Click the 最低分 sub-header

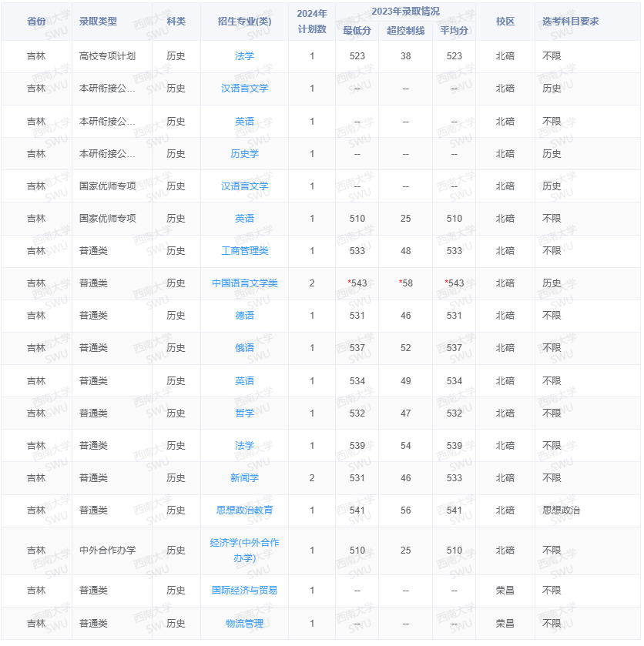pos(357,31)
